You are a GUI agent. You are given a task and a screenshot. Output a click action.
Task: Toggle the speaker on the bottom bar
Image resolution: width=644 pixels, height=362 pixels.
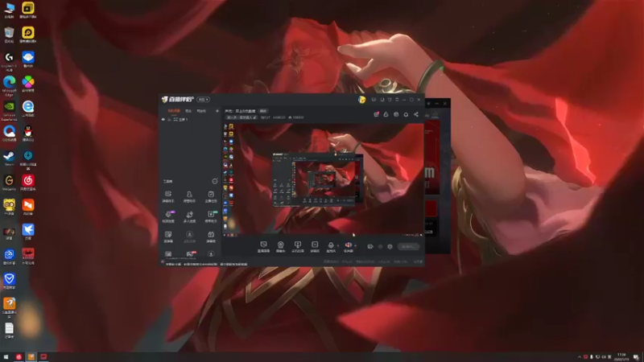pyautogui.click(x=348, y=247)
